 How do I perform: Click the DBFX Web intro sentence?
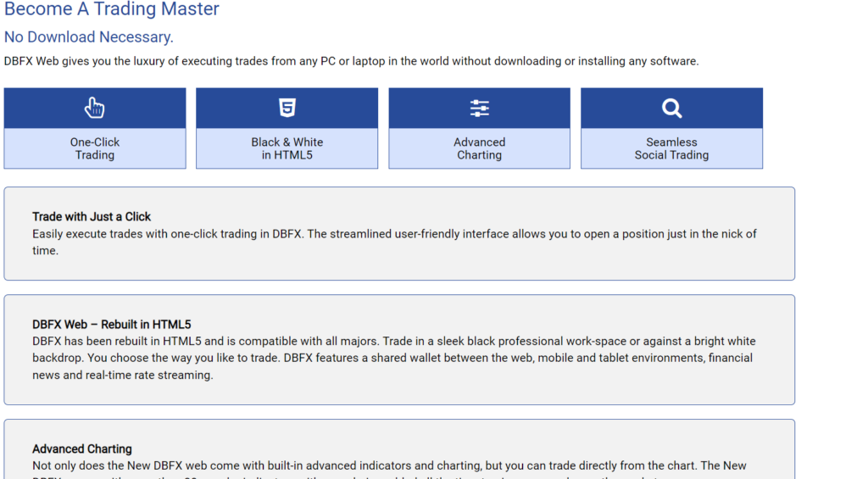pyautogui.click(x=352, y=61)
